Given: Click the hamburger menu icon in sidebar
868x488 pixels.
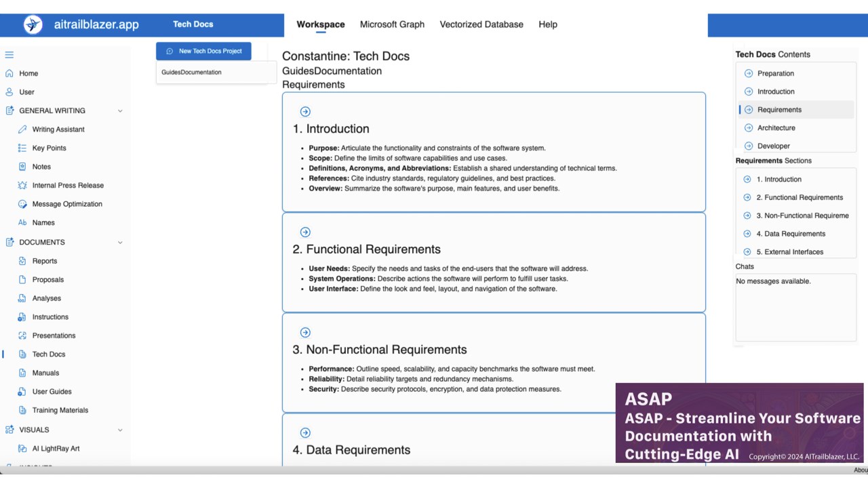Looking at the screenshot, I should [x=9, y=55].
